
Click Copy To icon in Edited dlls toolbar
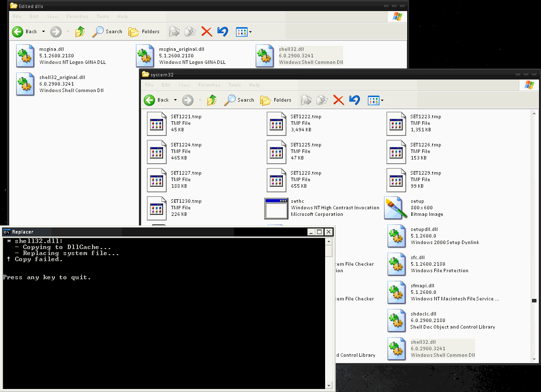(190, 32)
